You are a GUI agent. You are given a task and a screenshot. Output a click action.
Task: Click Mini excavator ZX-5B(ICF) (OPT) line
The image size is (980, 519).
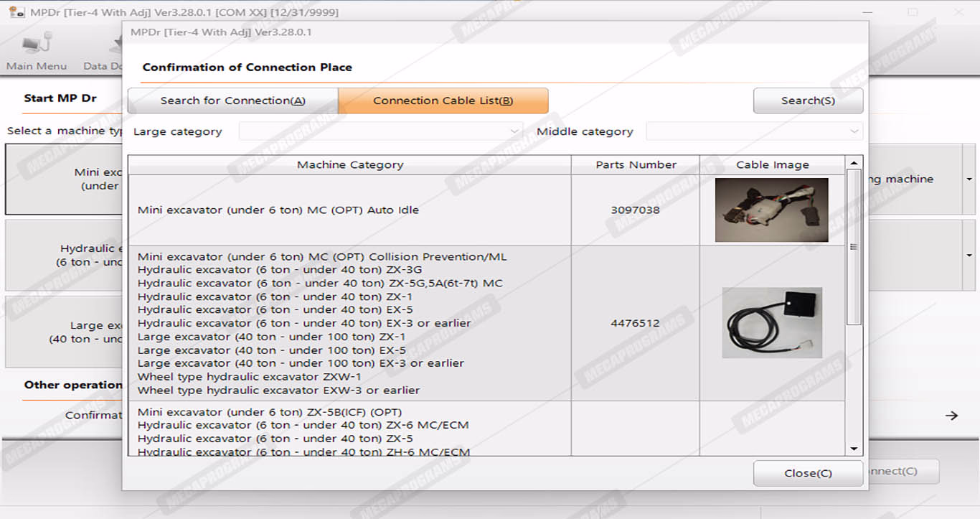[x=270, y=412]
